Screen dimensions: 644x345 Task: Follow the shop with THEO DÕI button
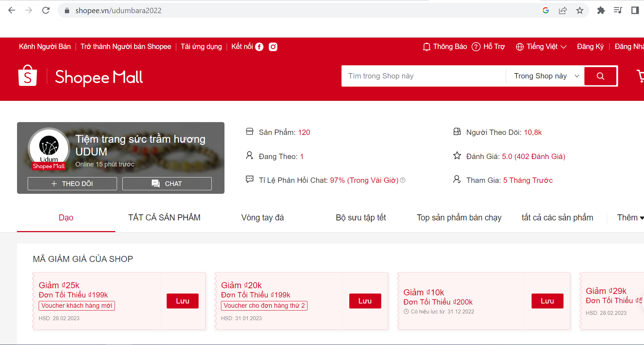[72, 184]
